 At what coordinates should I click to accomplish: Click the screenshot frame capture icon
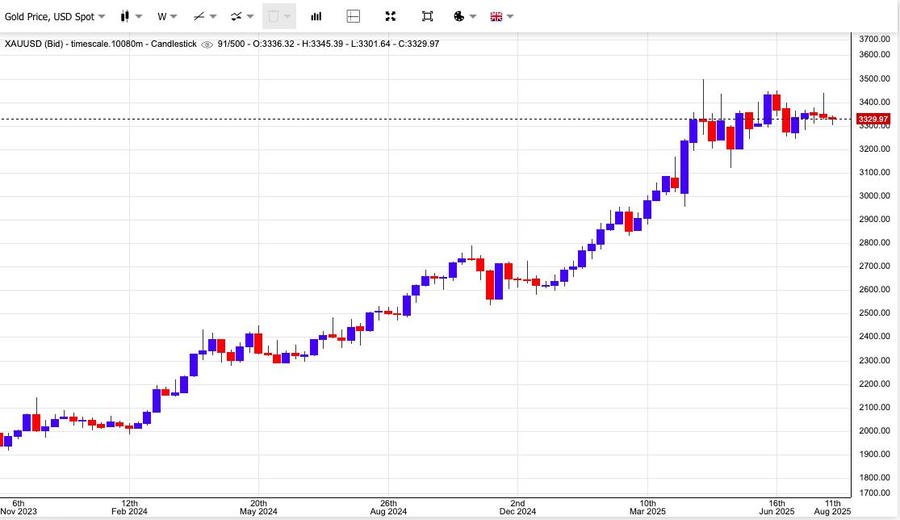427,16
